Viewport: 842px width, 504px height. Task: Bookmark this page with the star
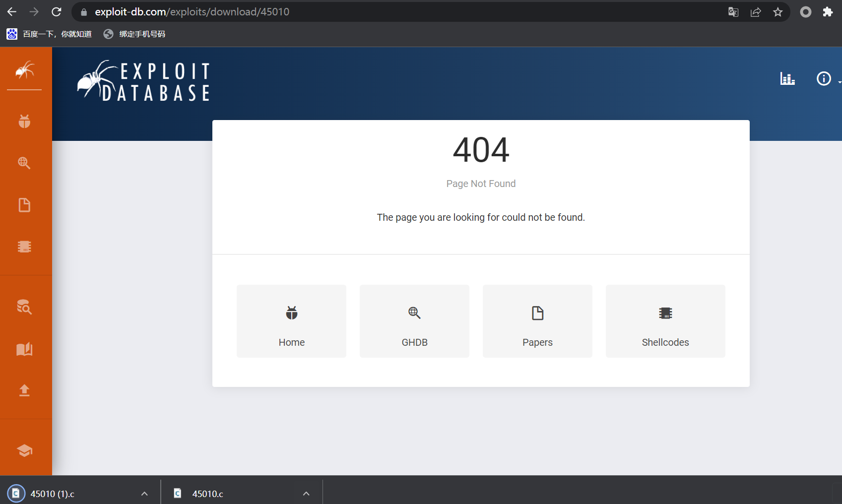point(778,12)
